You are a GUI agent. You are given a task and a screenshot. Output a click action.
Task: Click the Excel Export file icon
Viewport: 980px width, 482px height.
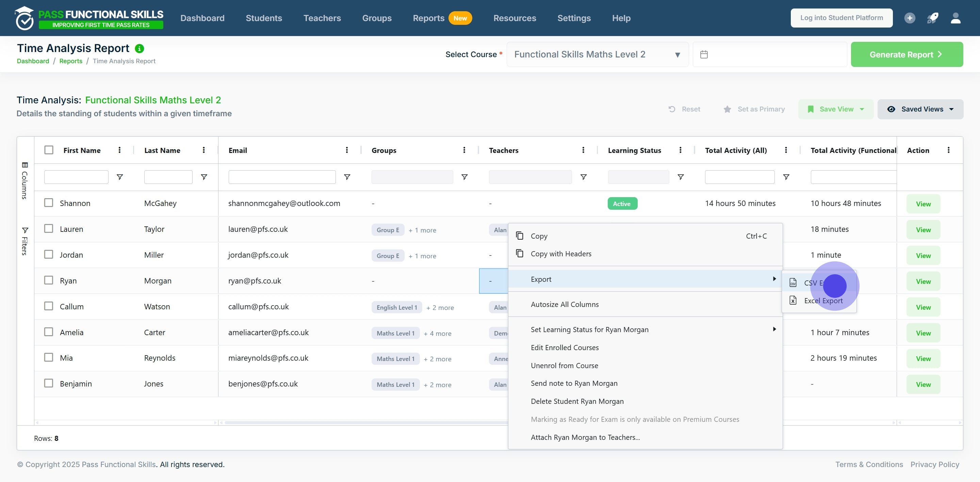pos(793,300)
